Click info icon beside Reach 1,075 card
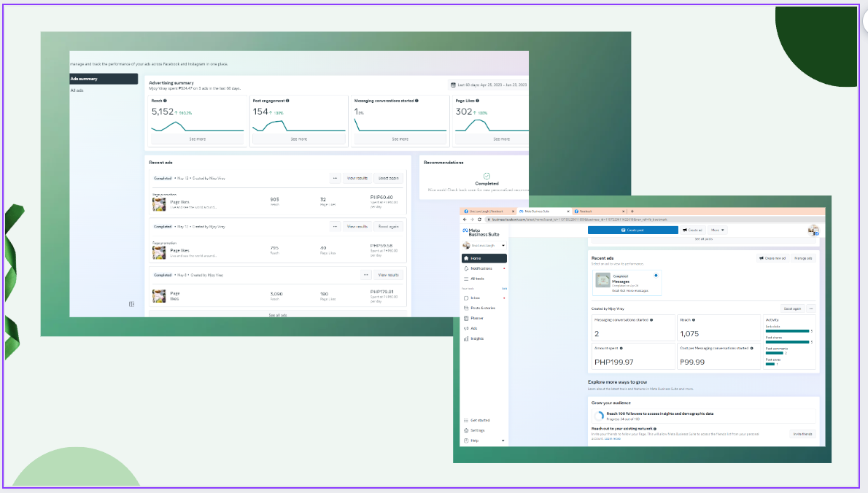Screen dimensions: 868x493 pos(694,320)
